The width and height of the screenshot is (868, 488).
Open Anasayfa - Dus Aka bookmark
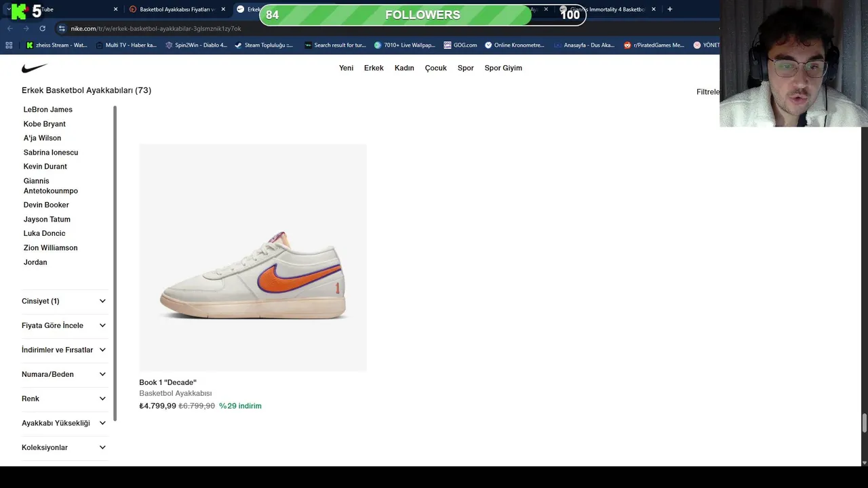(584, 45)
